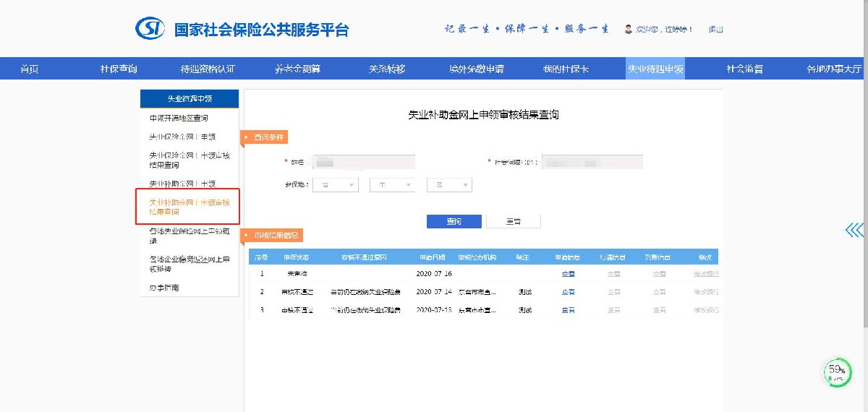868x412 pixels.
Task: Click the user avatar icon in header
Action: tap(629, 29)
